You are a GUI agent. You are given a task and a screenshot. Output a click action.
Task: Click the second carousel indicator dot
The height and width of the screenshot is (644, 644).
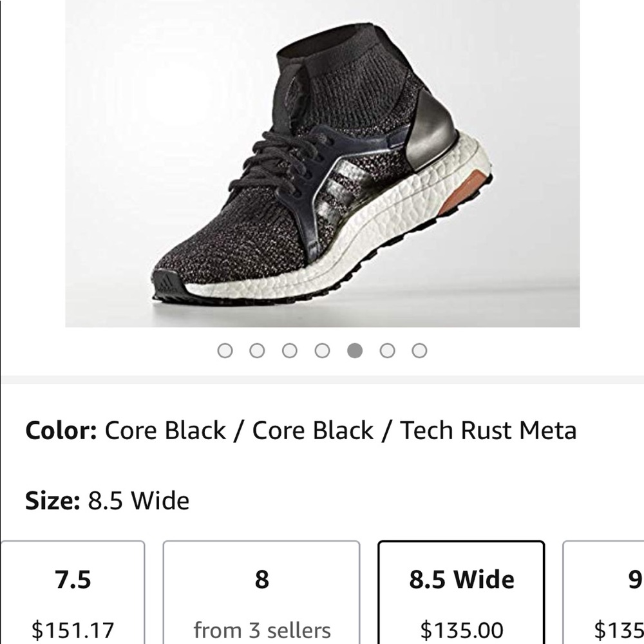point(258,350)
